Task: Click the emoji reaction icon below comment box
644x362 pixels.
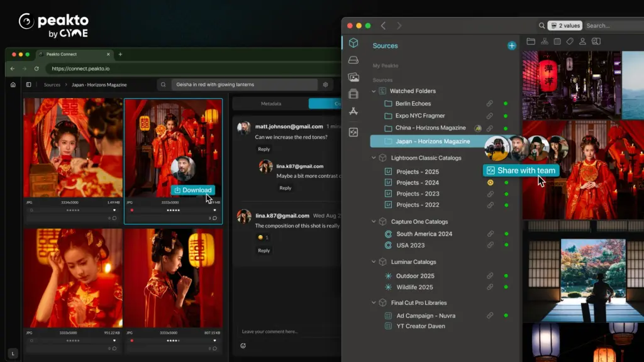Action: click(243, 345)
